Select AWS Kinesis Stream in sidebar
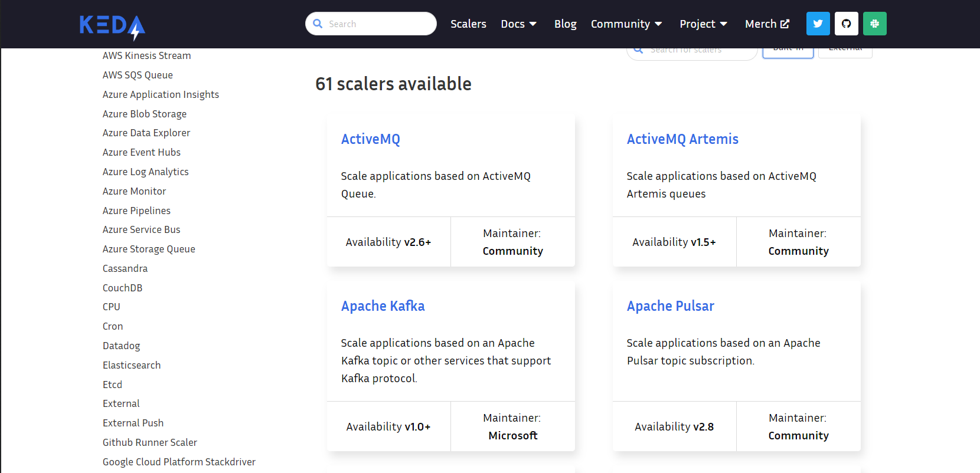The height and width of the screenshot is (473, 980). 147,55
